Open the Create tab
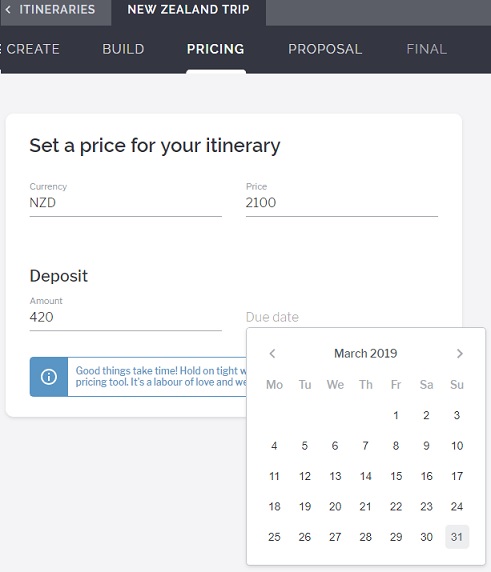 coord(33,49)
